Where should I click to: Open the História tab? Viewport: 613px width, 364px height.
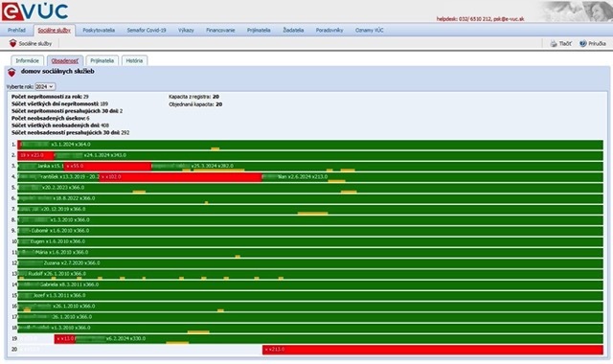134,60
